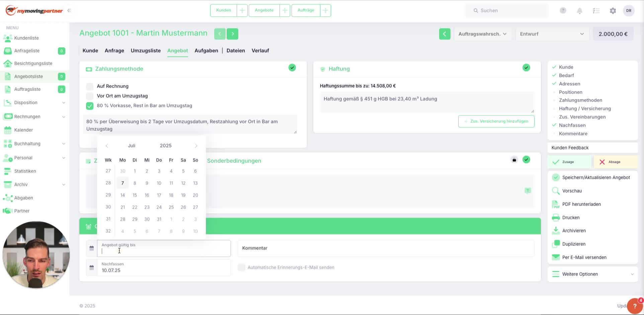The height and width of the screenshot is (315, 644).
Task: Expand the Personal sidebar menu
Action: coord(64,158)
